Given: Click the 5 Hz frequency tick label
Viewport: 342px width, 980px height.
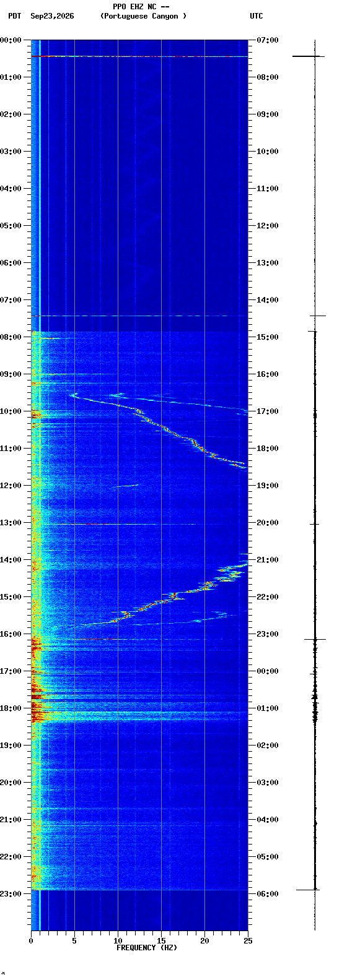Looking at the screenshot, I should tap(74, 941).
